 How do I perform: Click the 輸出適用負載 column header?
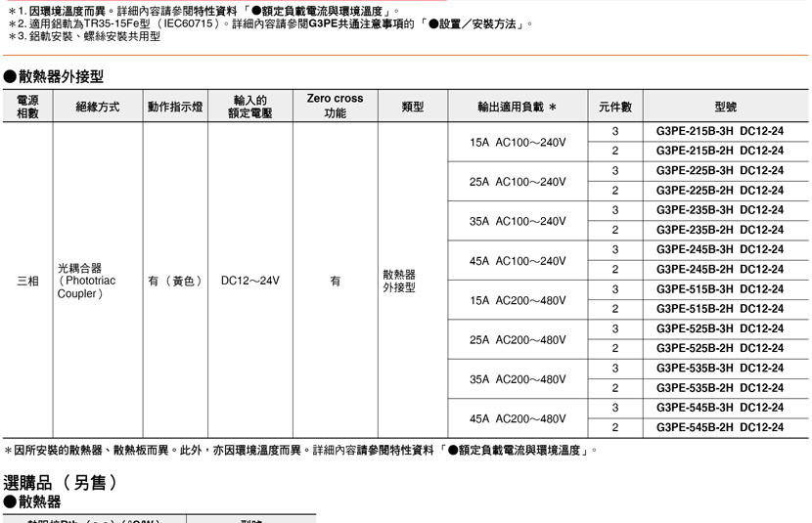(x=517, y=108)
